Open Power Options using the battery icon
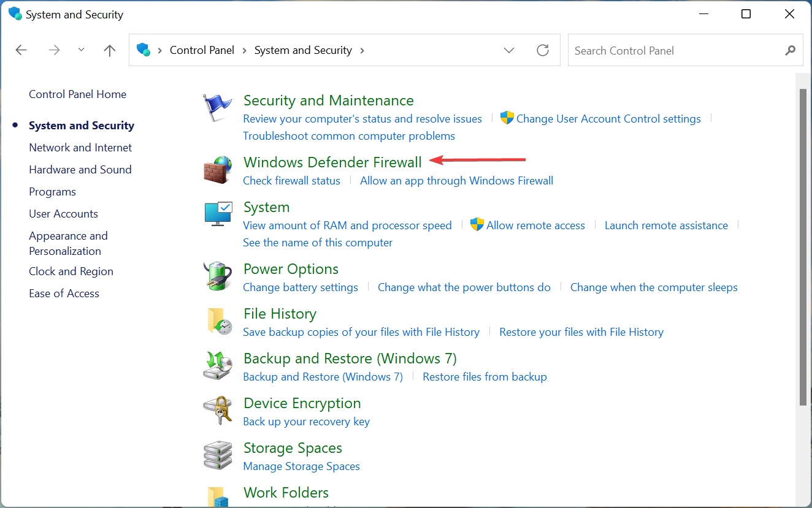The height and width of the screenshot is (508, 812). point(218,276)
